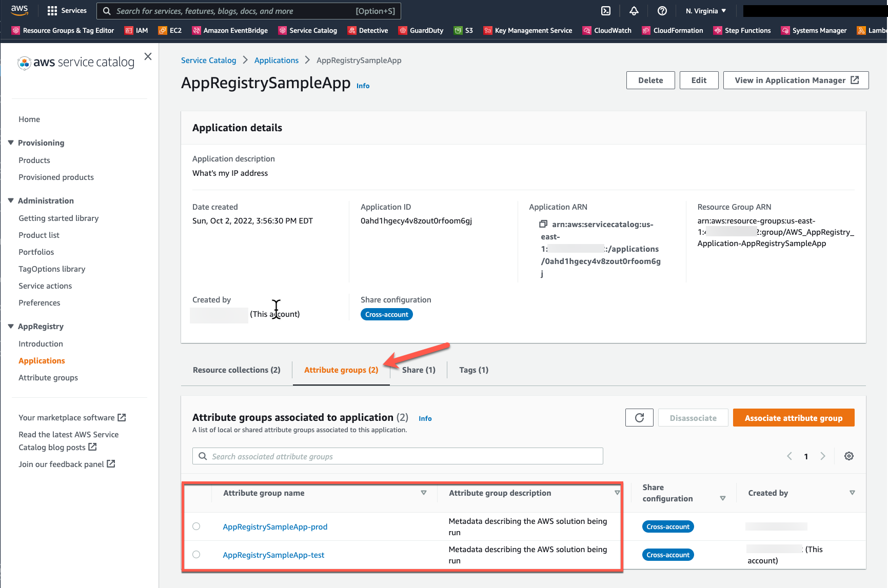
Task: Focus the AWS services search bar
Action: point(249,11)
